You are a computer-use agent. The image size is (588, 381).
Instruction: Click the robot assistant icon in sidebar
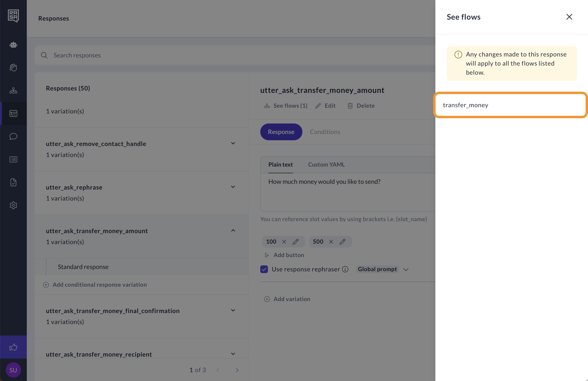click(13, 45)
